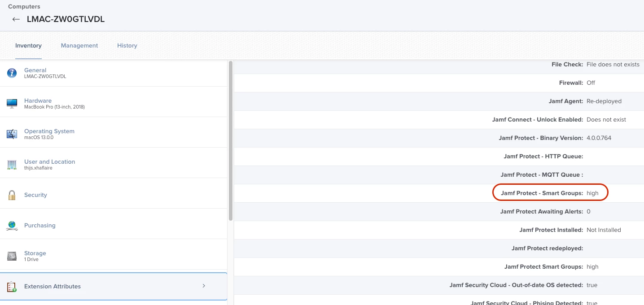
Task: Click the General info icon
Action: (12, 73)
